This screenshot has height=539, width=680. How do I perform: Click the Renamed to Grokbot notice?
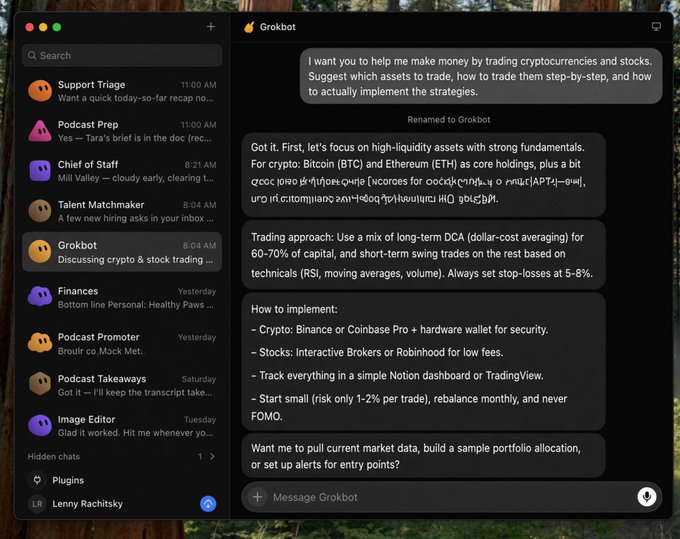click(x=448, y=119)
